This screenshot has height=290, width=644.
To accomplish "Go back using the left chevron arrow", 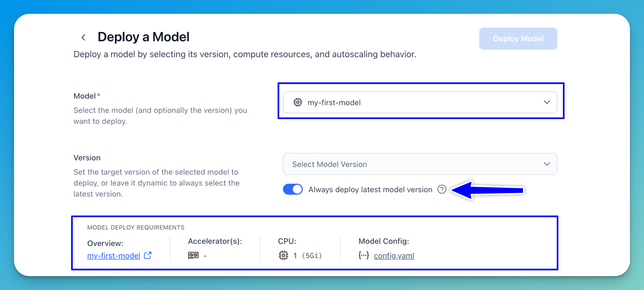I will tap(84, 37).
